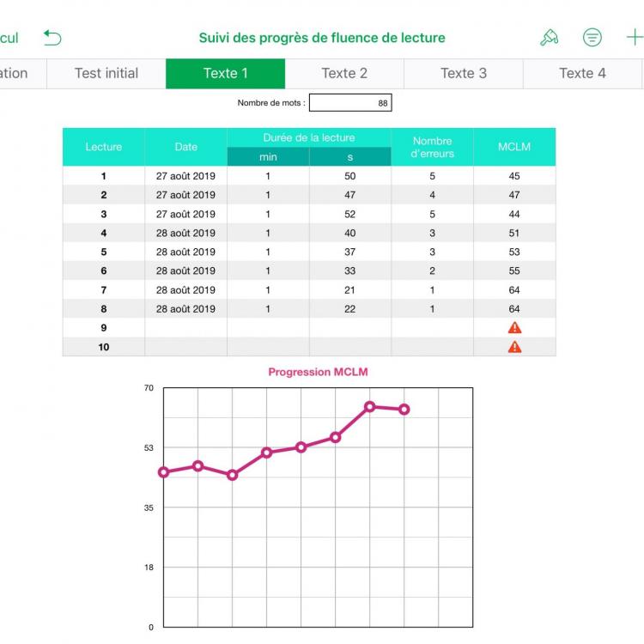This screenshot has width=644, height=644.
Task: Select the empty seconds cell in row 10
Action: [350, 347]
